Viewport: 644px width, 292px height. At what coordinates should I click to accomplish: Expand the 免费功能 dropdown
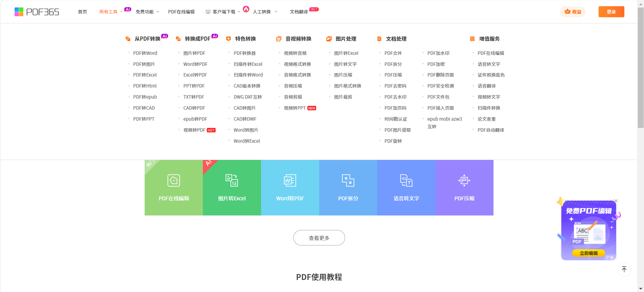[x=147, y=12]
